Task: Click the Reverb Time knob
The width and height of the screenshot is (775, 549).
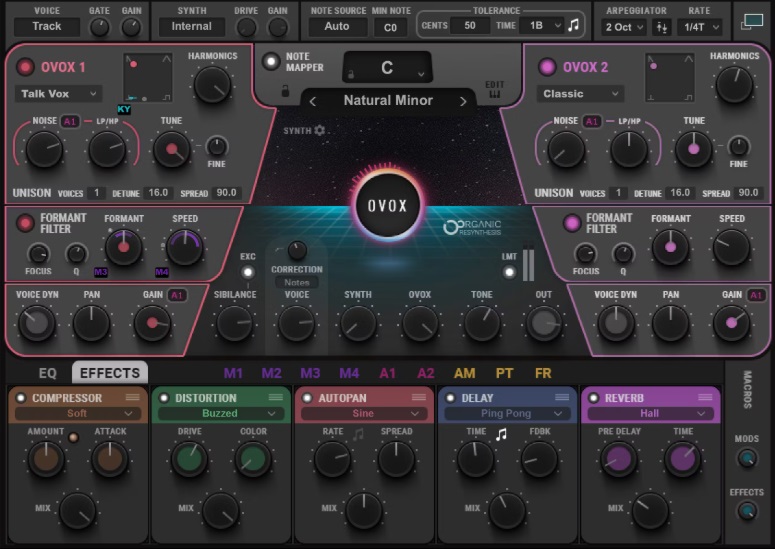Action: pos(683,459)
